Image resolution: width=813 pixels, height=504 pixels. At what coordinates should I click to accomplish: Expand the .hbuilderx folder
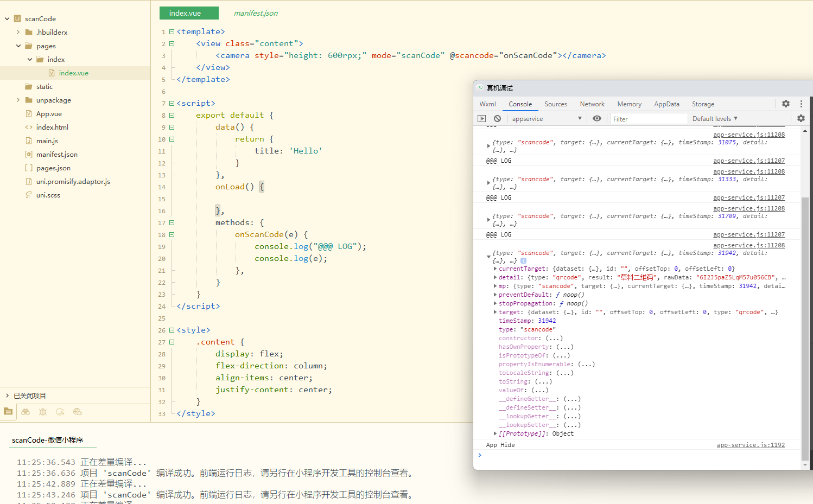[18, 32]
